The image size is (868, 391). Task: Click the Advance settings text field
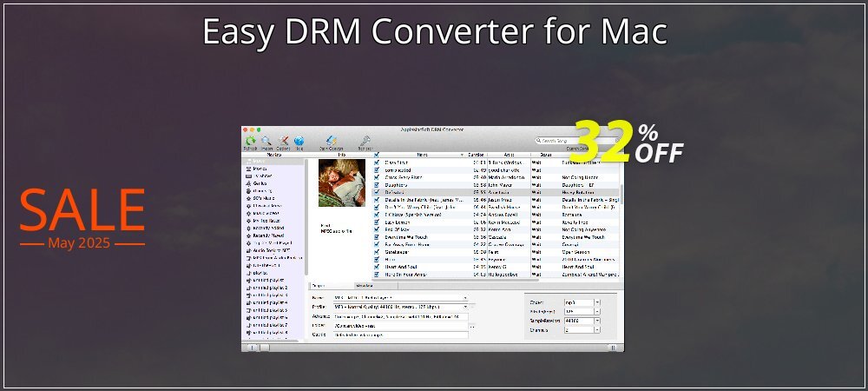401,317
